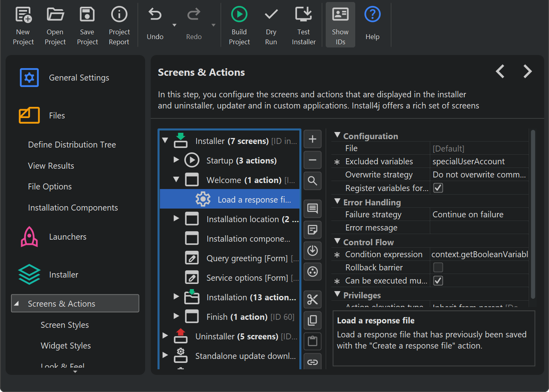
Task: Click the plus icon to add element
Action: click(x=313, y=139)
